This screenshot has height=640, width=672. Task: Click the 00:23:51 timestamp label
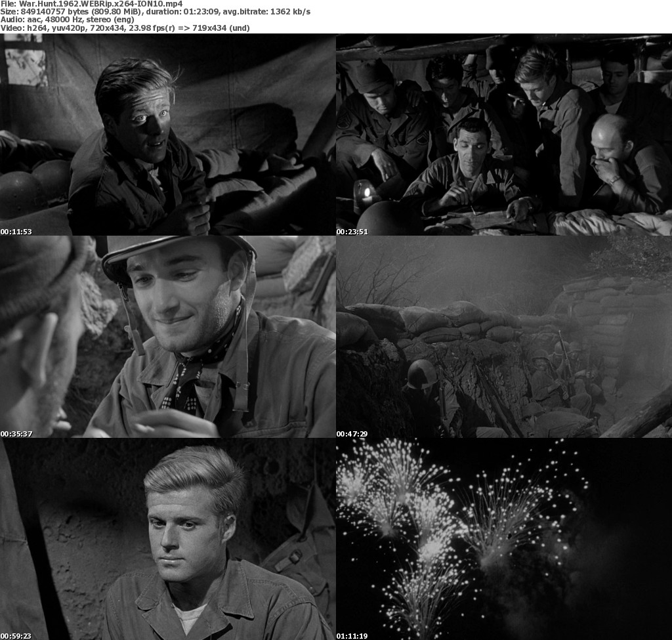click(352, 232)
